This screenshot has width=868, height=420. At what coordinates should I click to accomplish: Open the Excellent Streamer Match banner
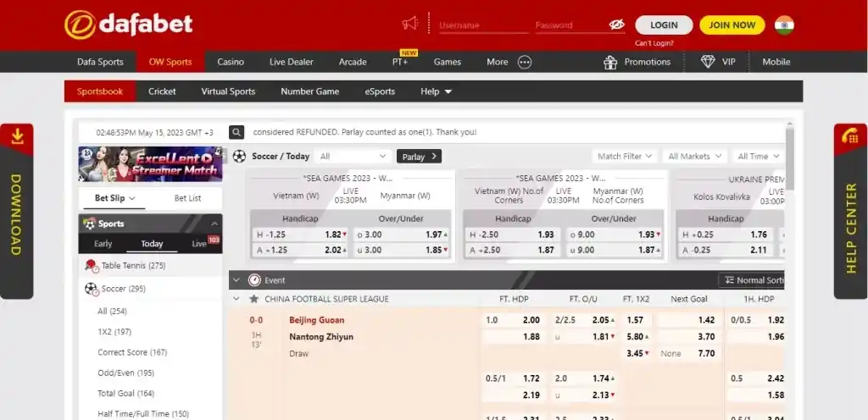(151, 164)
